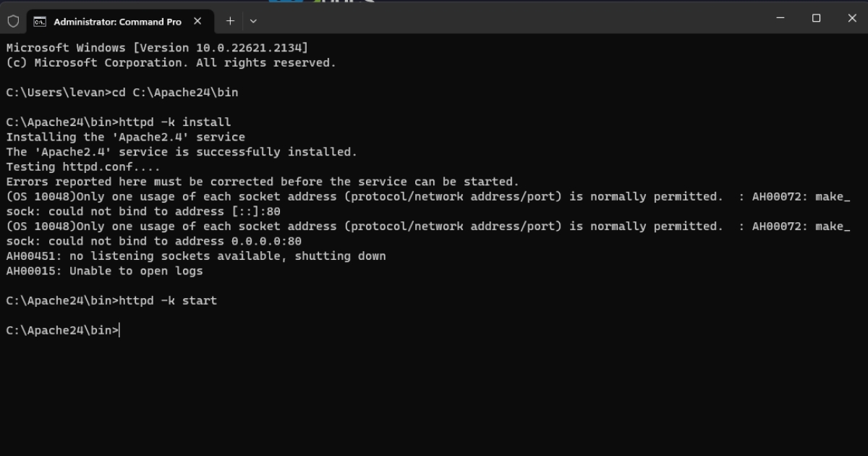Click the admin shield icon in the title bar
Image resolution: width=868 pixels, height=456 pixels.
pyautogui.click(x=14, y=21)
